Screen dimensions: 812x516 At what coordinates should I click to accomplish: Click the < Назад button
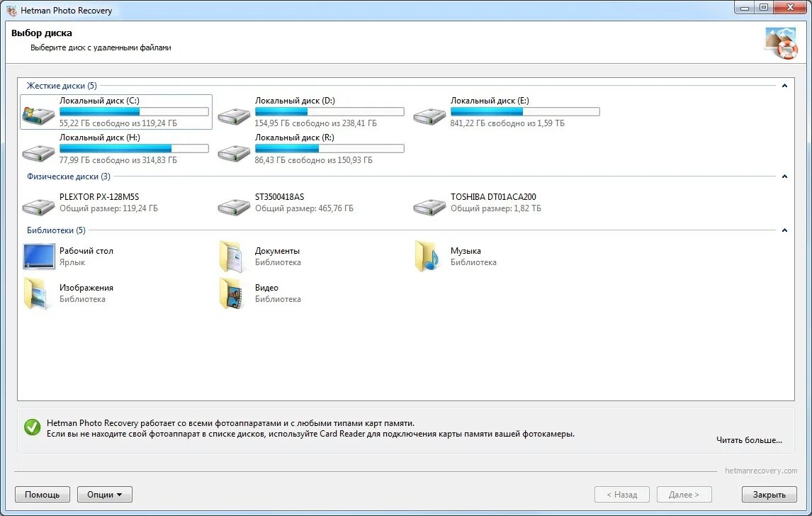point(622,494)
